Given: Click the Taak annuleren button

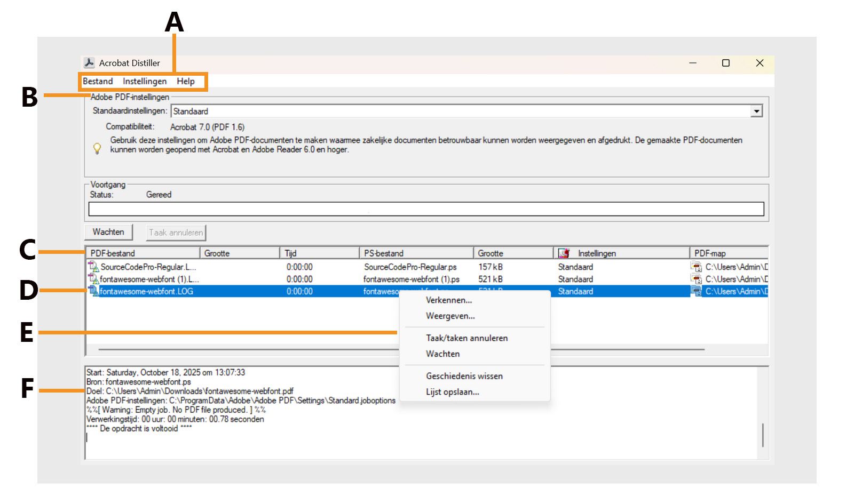Looking at the screenshot, I should click(176, 233).
